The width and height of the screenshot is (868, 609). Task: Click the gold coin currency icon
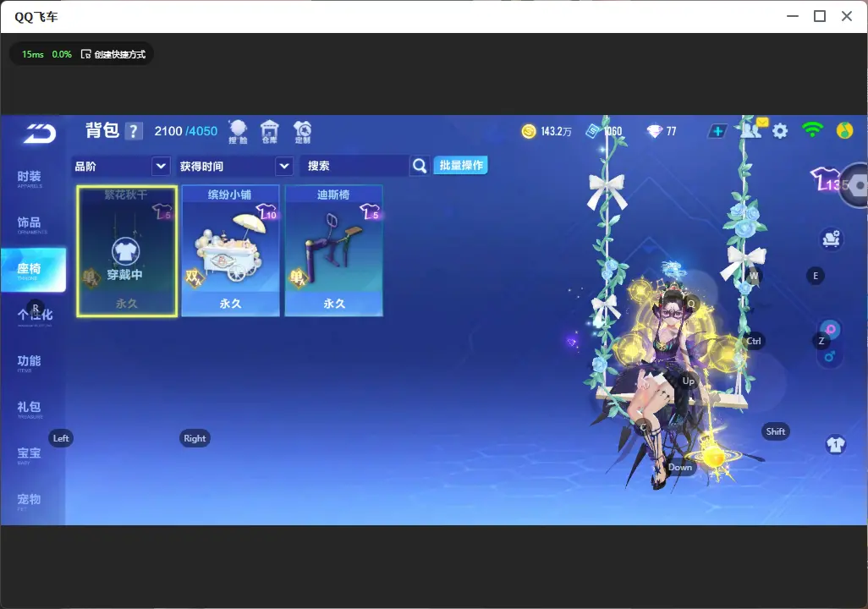click(529, 131)
